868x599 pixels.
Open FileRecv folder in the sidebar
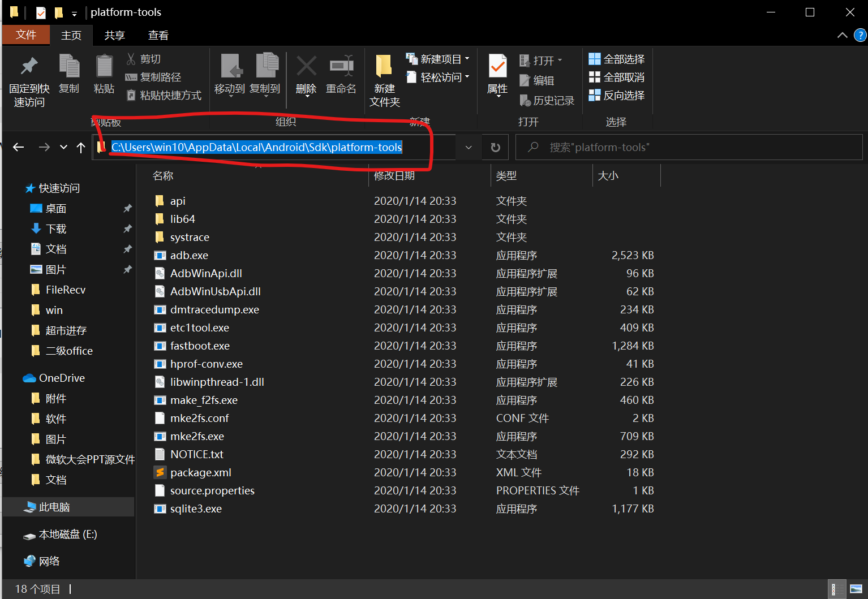58,290
